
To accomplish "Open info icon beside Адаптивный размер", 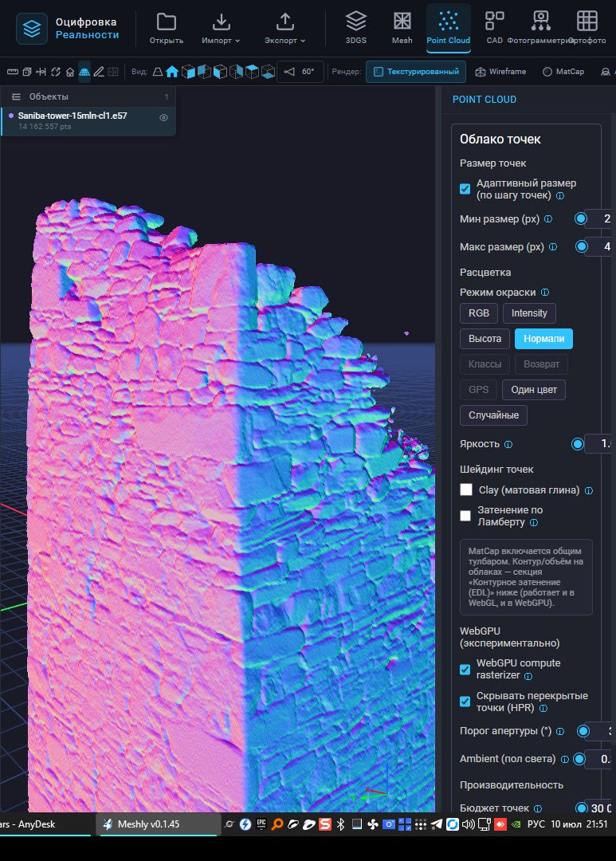I will pyautogui.click(x=560, y=195).
